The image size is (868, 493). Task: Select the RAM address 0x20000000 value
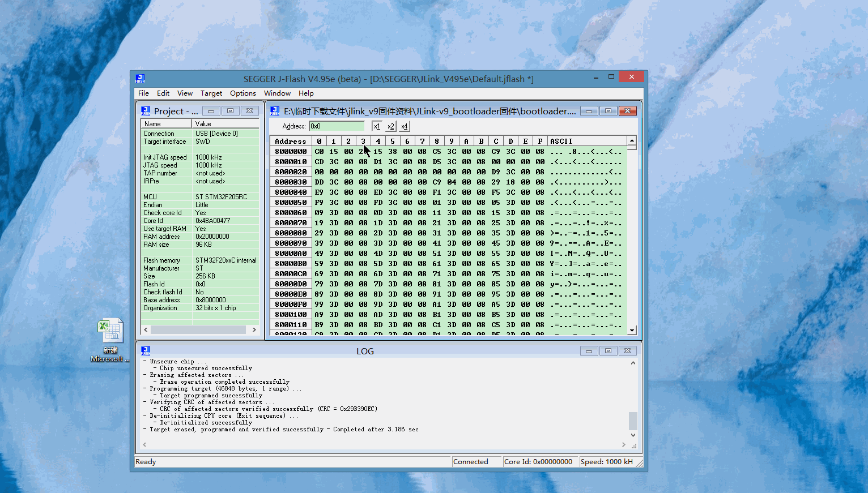212,237
